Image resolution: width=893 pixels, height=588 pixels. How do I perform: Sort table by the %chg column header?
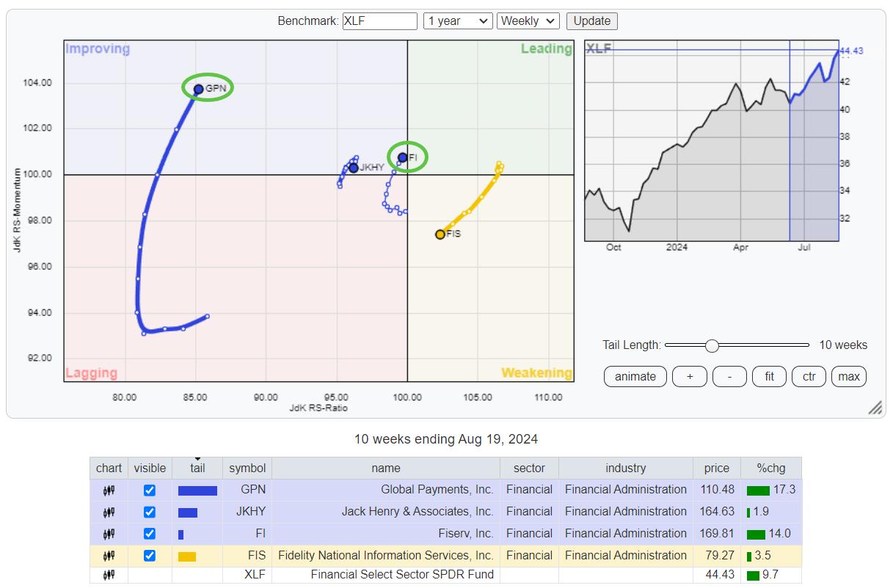(x=770, y=468)
